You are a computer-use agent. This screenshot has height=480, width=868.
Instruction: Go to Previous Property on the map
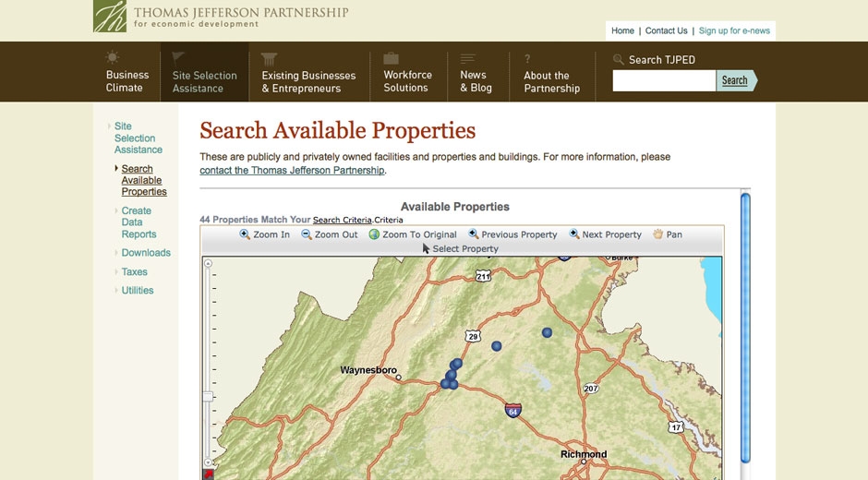tap(512, 234)
